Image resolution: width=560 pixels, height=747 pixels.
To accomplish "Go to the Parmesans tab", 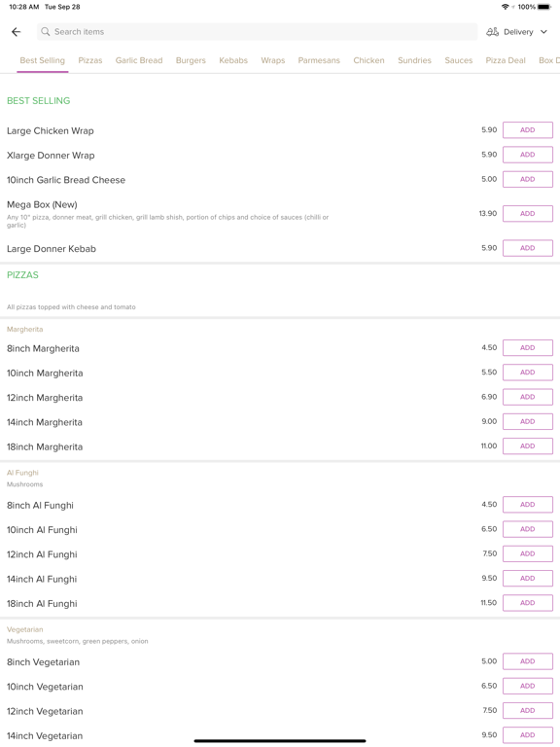I will (319, 60).
